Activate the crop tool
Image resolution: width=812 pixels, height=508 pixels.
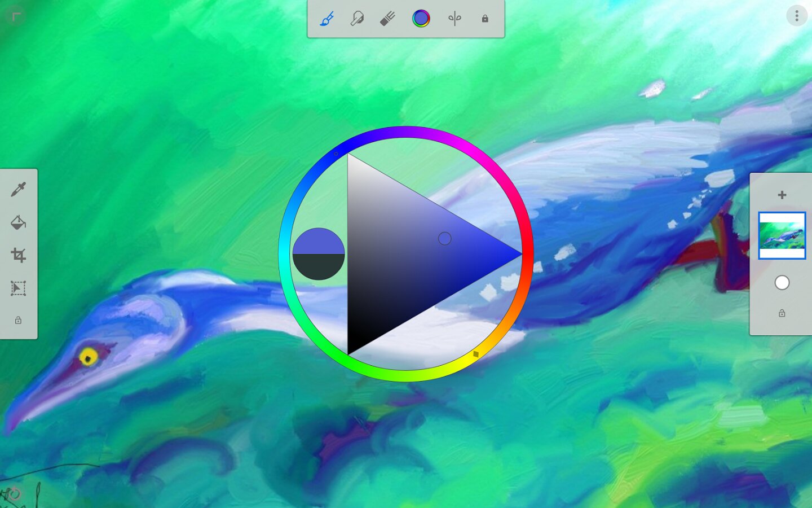(x=18, y=255)
